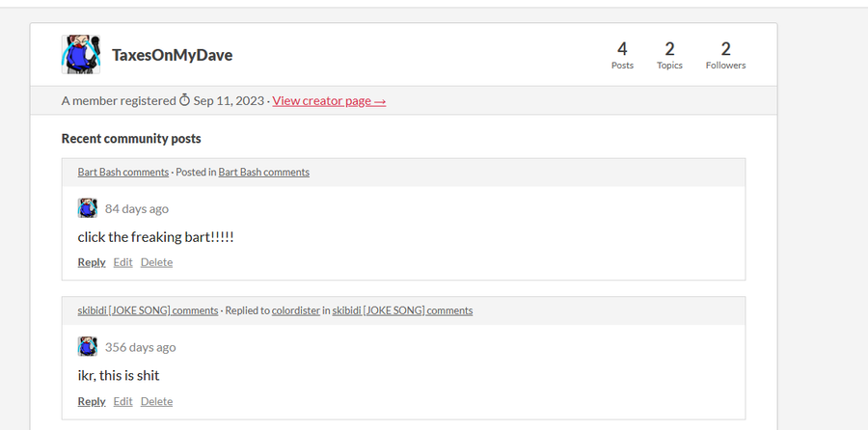868x430 pixels.
Task: Open the 4 Posts stat
Action: pos(622,55)
